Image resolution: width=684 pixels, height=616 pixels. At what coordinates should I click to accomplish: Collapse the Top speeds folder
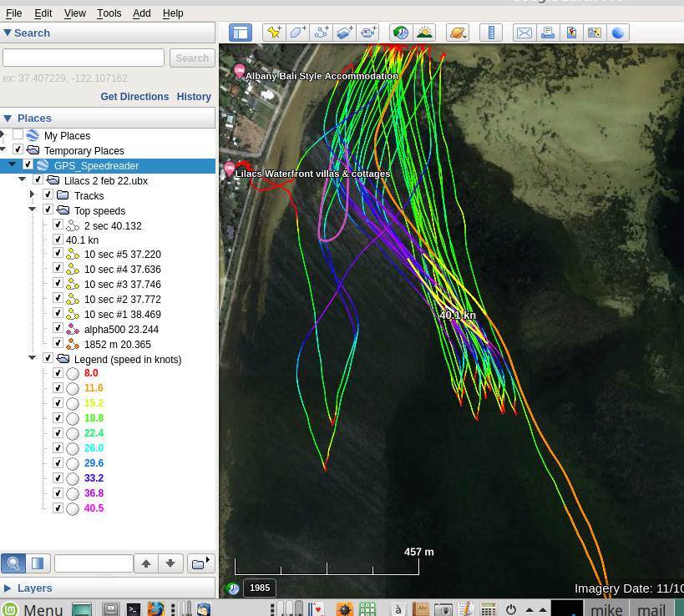[x=33, y=210]
